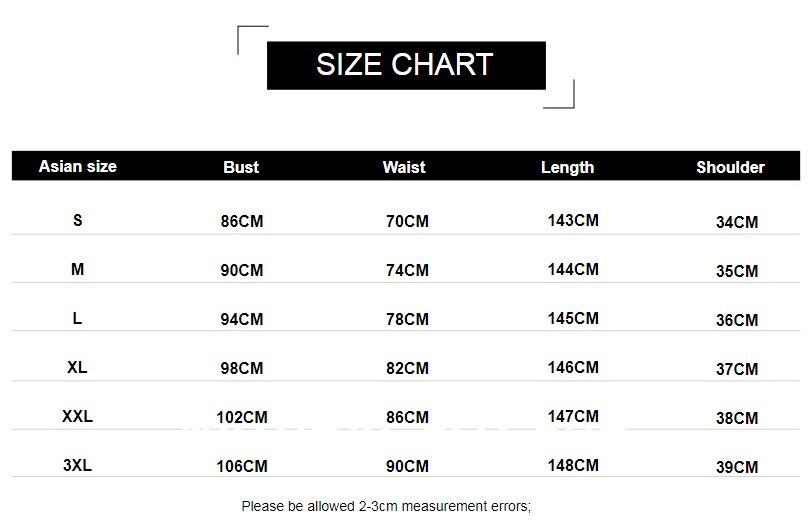Click the 102CM bust measurement
Viewport: 809px width, 525px height.
[242, 417]
